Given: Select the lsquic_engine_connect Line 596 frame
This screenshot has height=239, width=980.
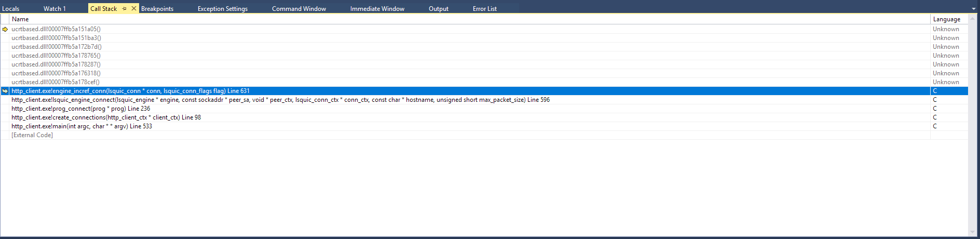Looking at the screenshot, I should [280, 100].
